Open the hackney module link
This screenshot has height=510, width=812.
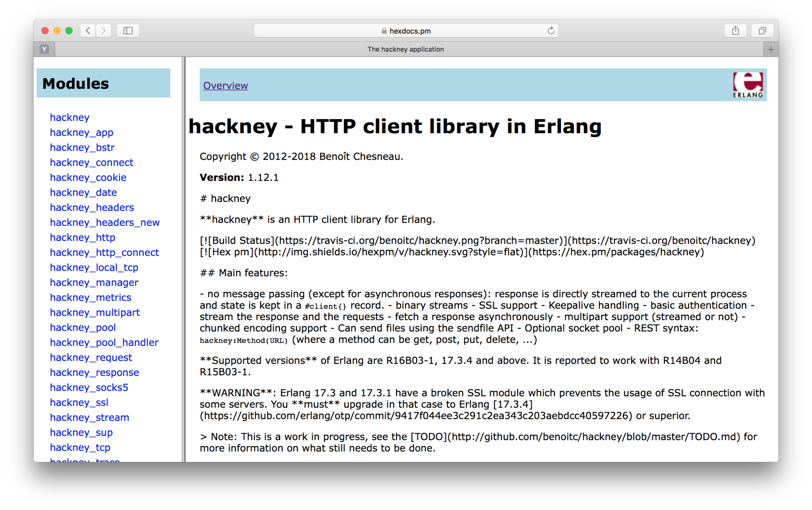pyautogui.click(x=69, y=117)
